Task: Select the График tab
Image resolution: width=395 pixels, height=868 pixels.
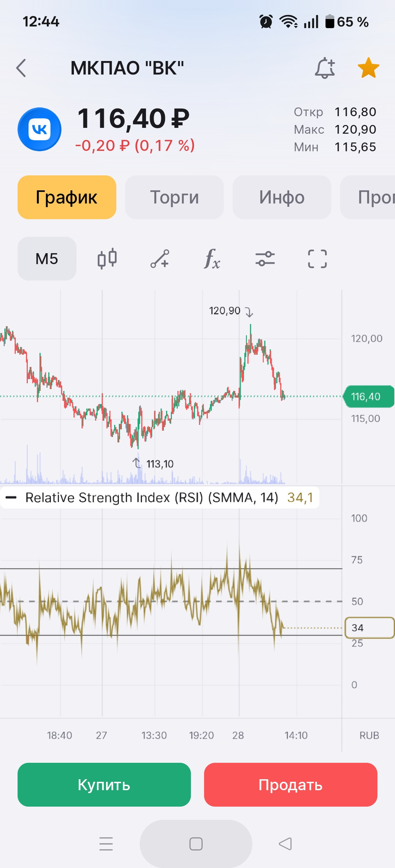Action: click(x=67, y=197)
